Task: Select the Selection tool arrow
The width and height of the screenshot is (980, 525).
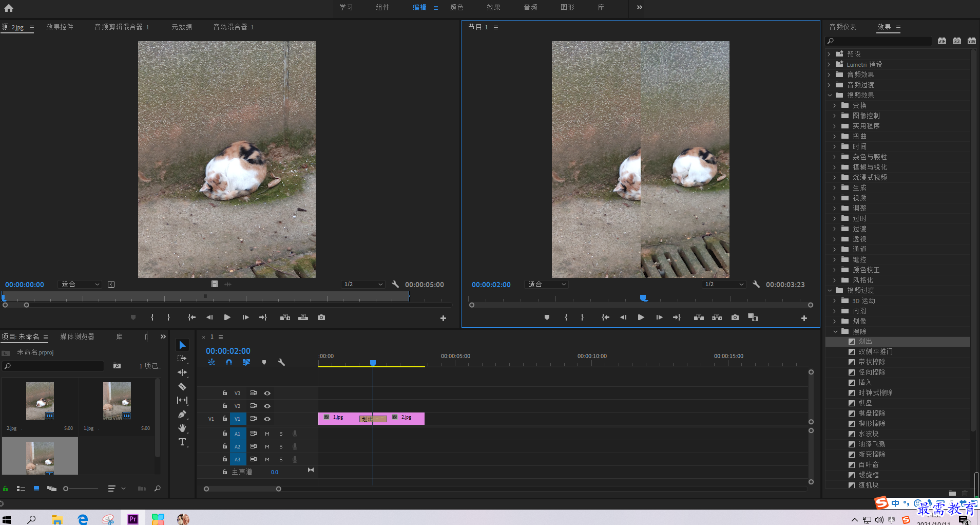Action: (x=182, y=345)
